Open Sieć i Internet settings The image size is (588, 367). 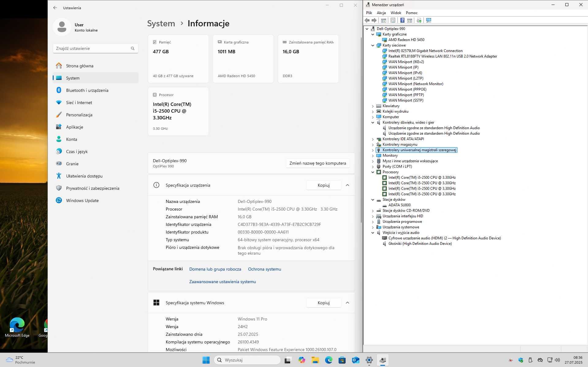[x=96, y=103]
